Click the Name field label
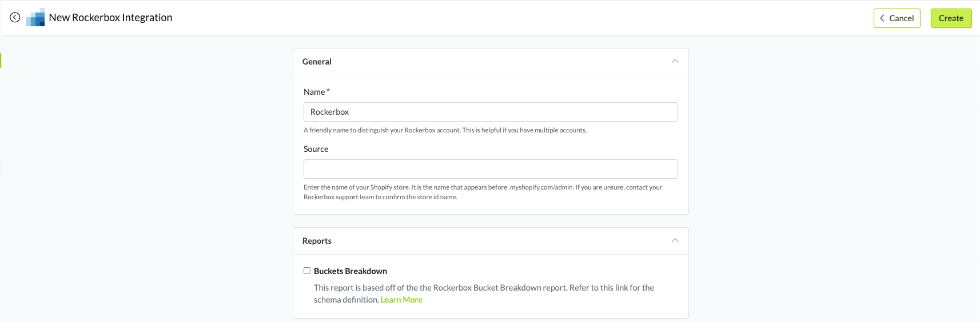Viewport: 980px width, 322px height. (314, 92)
